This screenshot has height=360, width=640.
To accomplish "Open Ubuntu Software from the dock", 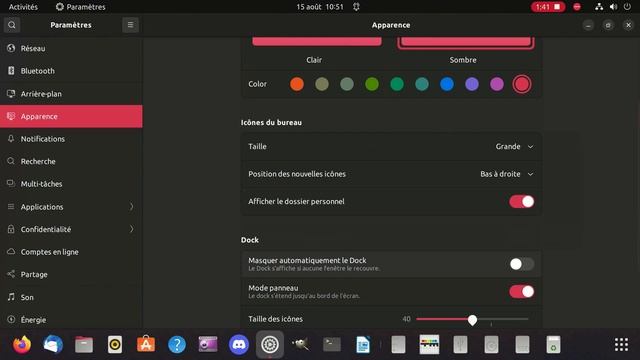I will tap(146, 344).
